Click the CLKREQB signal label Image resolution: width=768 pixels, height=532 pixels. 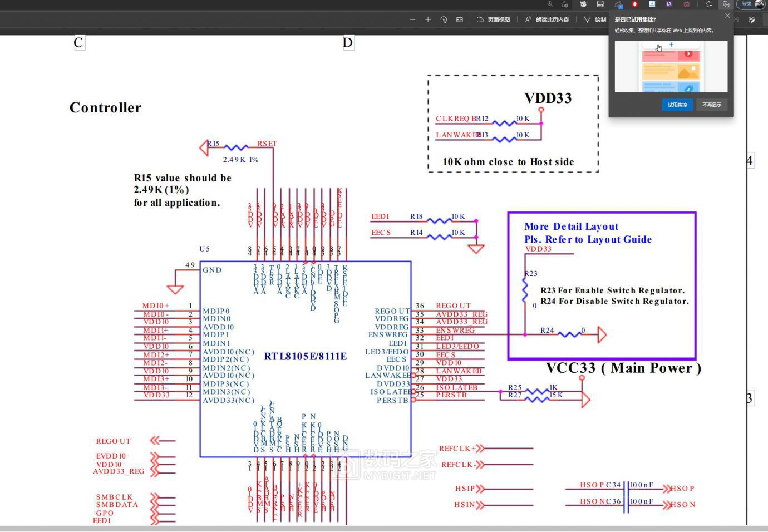pos(455,119)
